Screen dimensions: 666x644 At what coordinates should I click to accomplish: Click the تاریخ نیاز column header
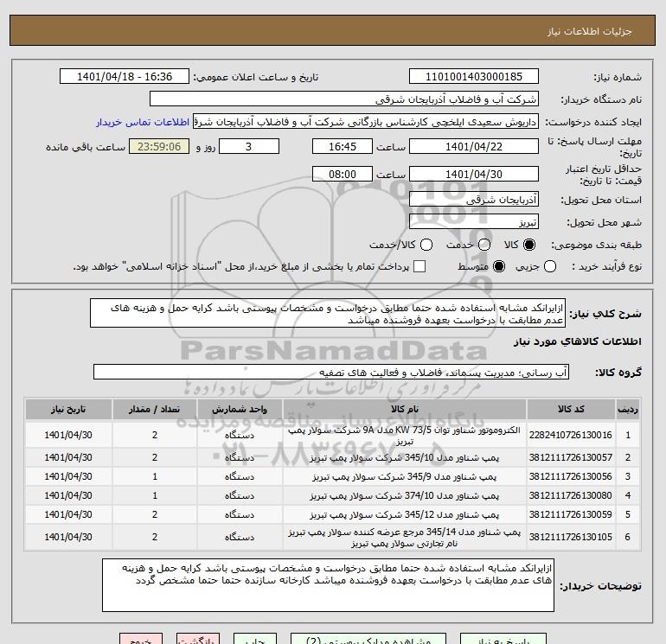68,409
